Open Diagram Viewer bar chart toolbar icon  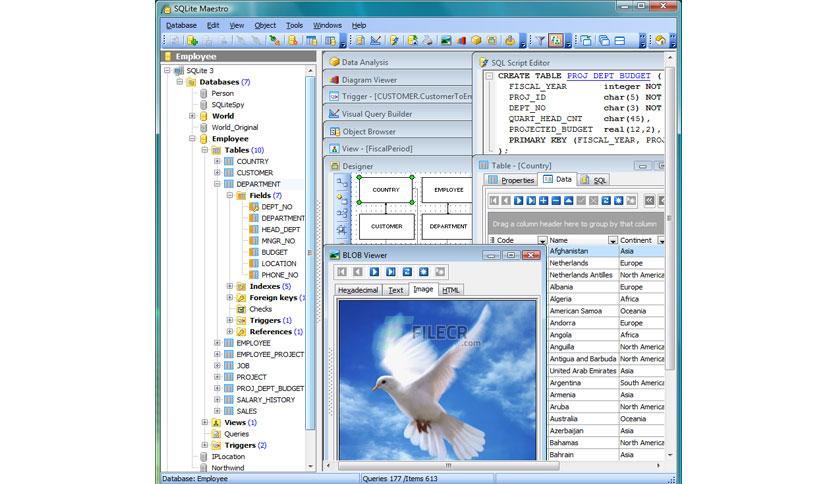coord(461,41)
